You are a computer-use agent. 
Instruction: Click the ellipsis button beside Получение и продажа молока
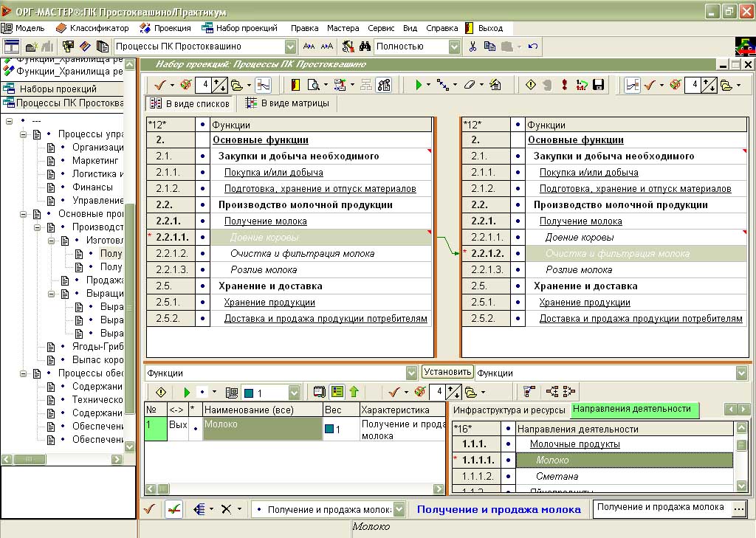(738, 509)
